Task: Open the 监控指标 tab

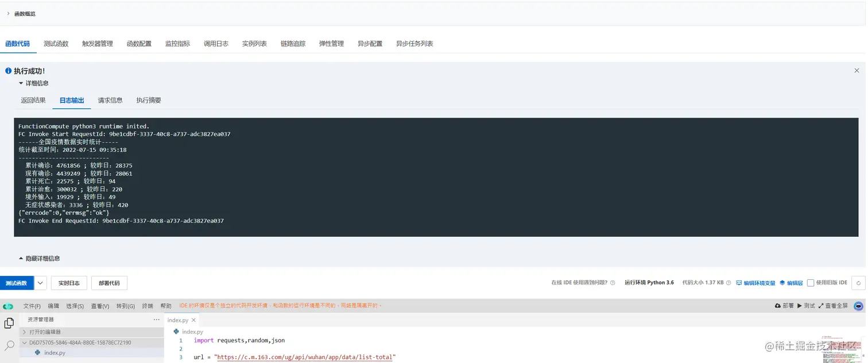Action: coord(177,44)
